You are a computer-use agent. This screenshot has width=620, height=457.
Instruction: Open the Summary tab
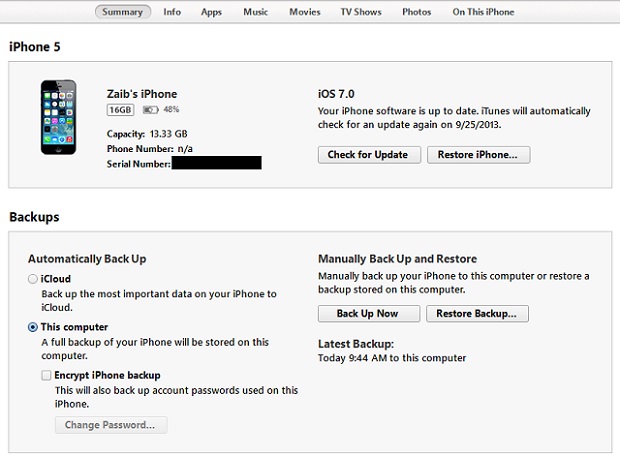(x=123, y=12)
